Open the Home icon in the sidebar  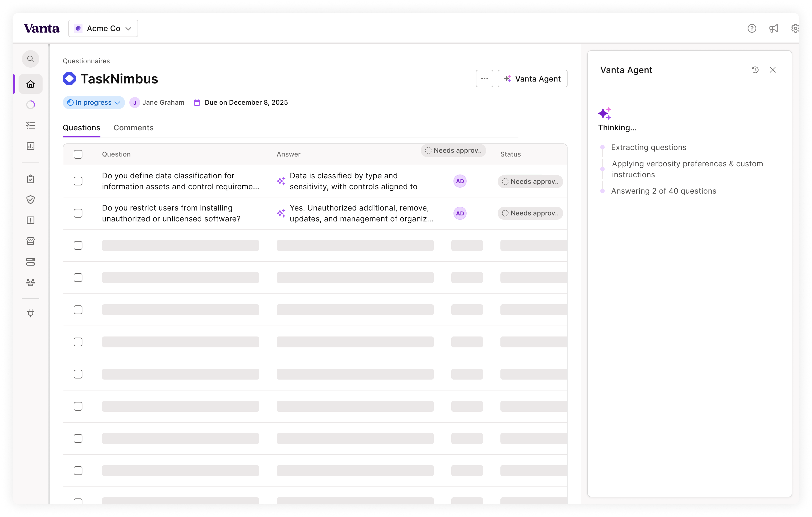pyautogui.click(x=30, y=84)
